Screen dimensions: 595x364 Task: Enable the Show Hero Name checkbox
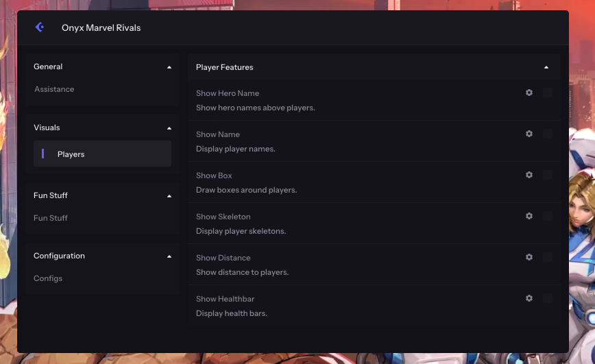(547, 93)
